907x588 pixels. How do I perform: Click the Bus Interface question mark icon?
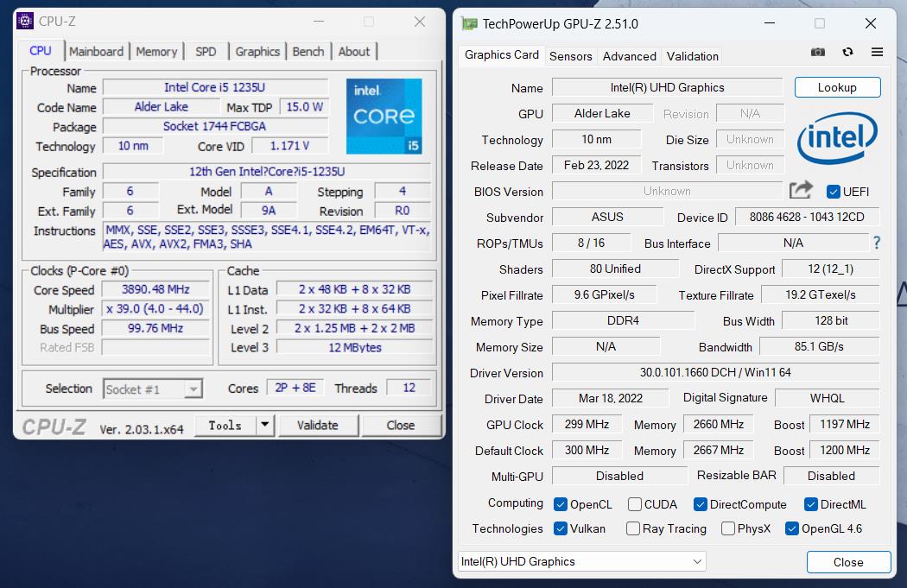click(x=877, y=243)
